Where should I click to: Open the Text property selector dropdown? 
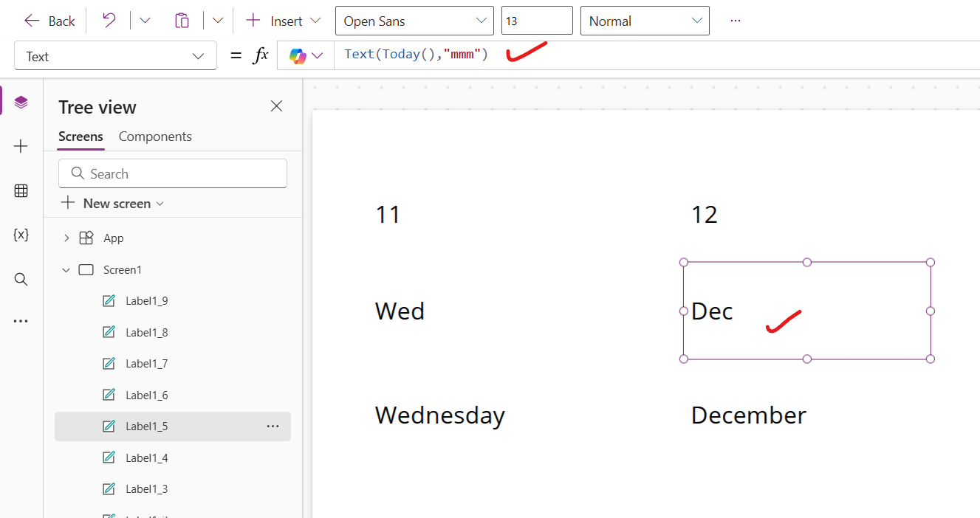pos(115,56)
